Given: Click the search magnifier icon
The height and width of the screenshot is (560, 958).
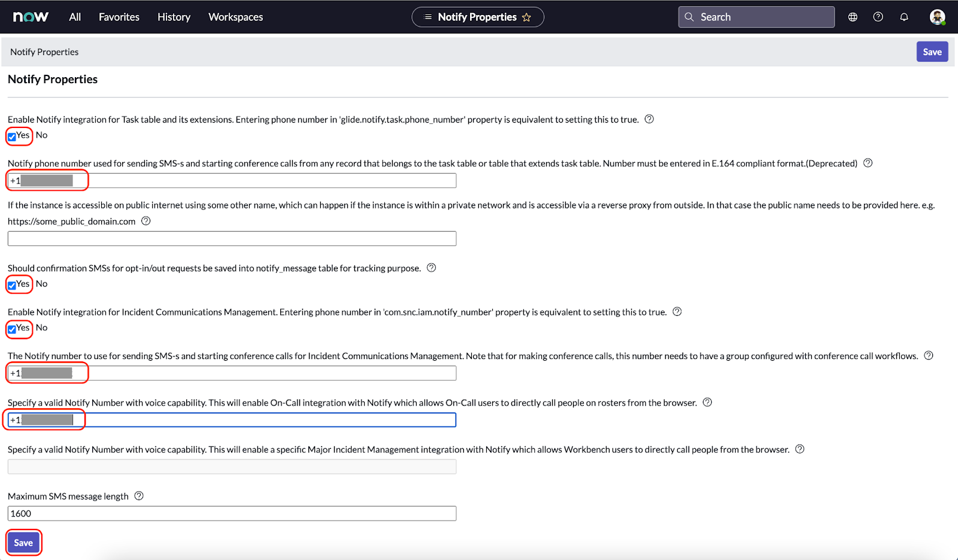Looking at the screenshot, I should [689, 17].
